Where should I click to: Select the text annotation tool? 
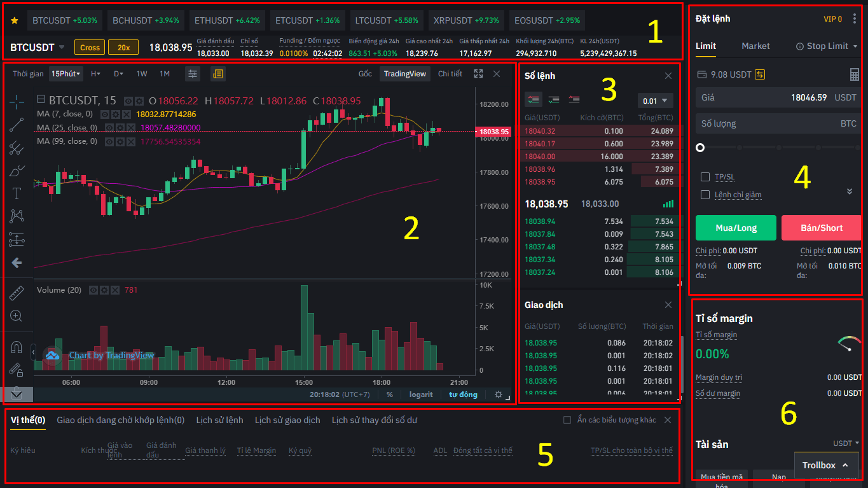pos(17,193)
